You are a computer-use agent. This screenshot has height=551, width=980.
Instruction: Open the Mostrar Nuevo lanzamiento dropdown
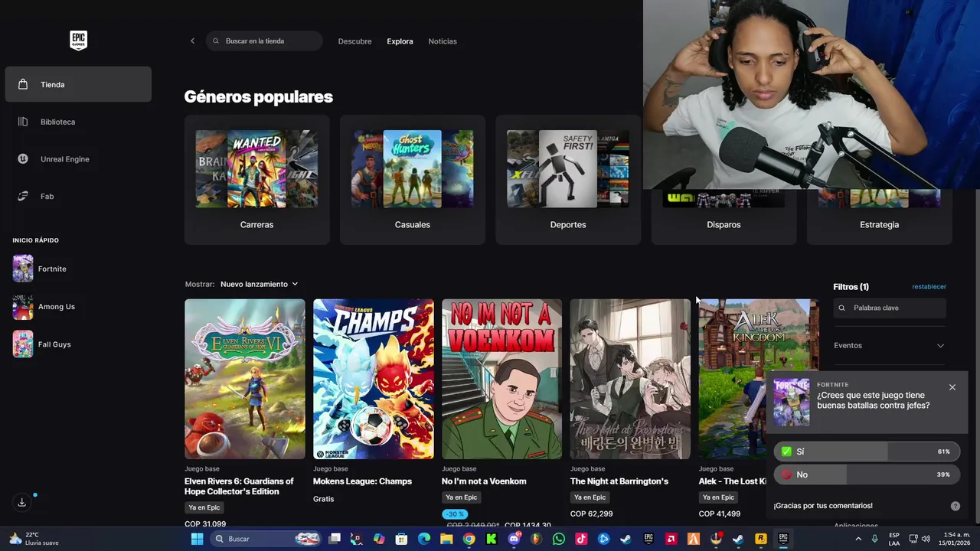(259, 284)
